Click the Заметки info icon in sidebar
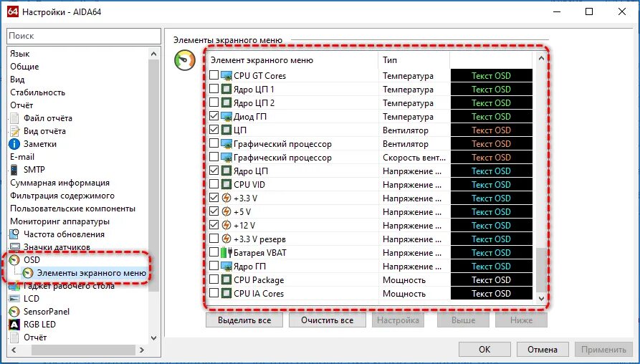640x364 pixels. tap(14, 144)
